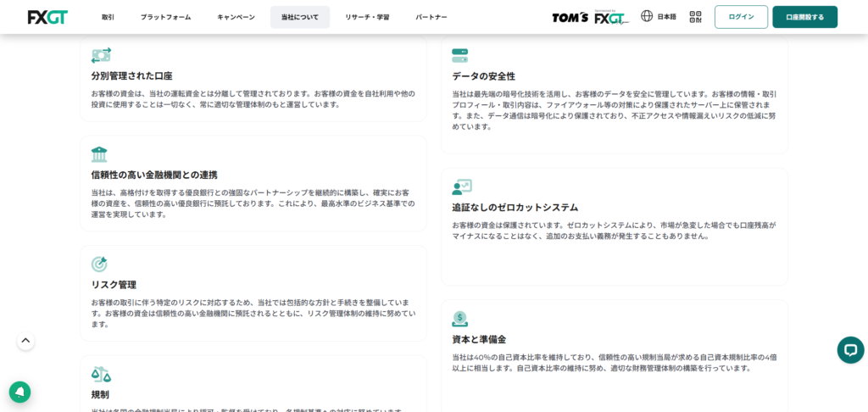Click the 分別管理された口座 heading
The width and height of the screenshot is (868, 412).
[x=131, y=76]
